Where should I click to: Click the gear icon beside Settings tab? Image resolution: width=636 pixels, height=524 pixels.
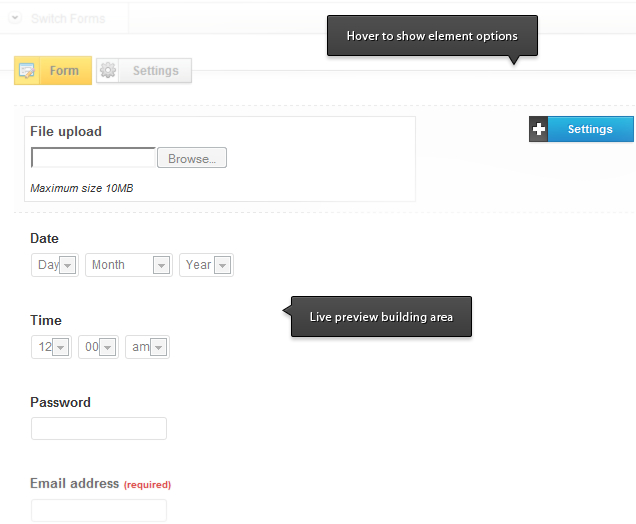click(x=108, y=71)
